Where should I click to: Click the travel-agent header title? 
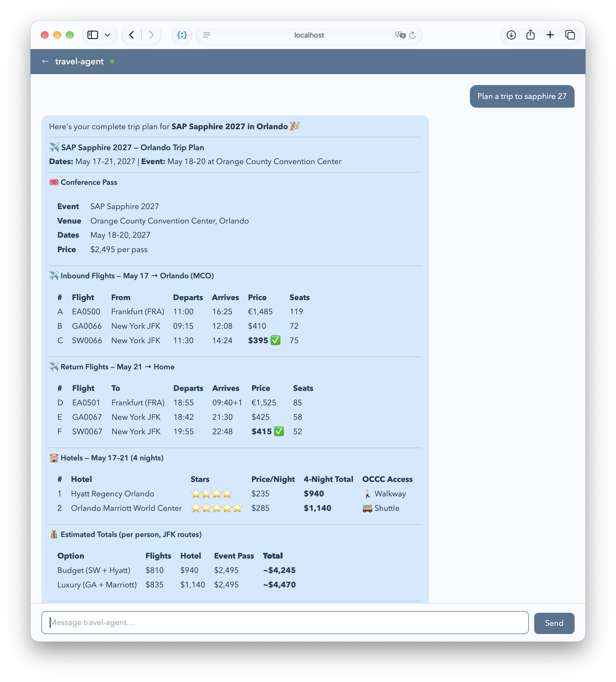79,61
